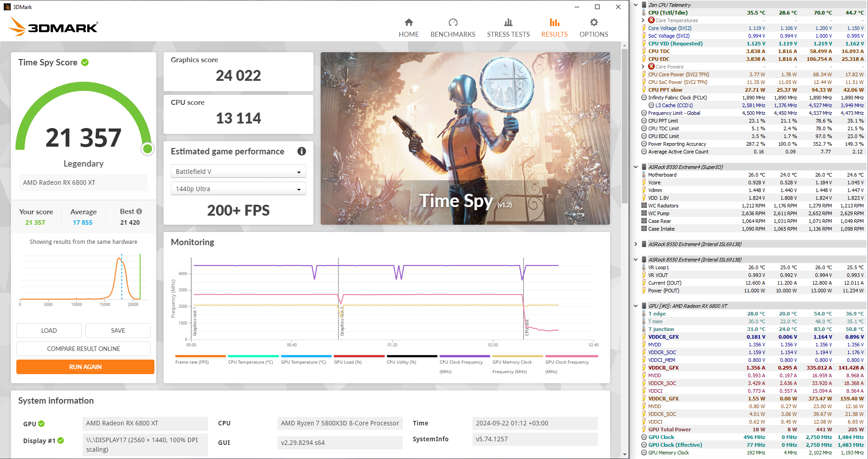Viewport: 868px width, 459px height.
Task: Click the fan icon of WC Radiators
Action: (x=644, y=206)
